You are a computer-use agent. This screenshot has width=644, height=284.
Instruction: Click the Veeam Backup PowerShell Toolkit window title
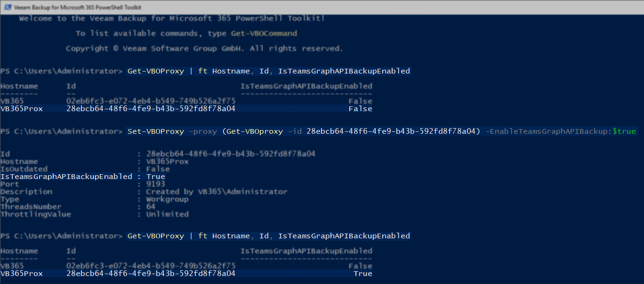(x=78, y=7)
